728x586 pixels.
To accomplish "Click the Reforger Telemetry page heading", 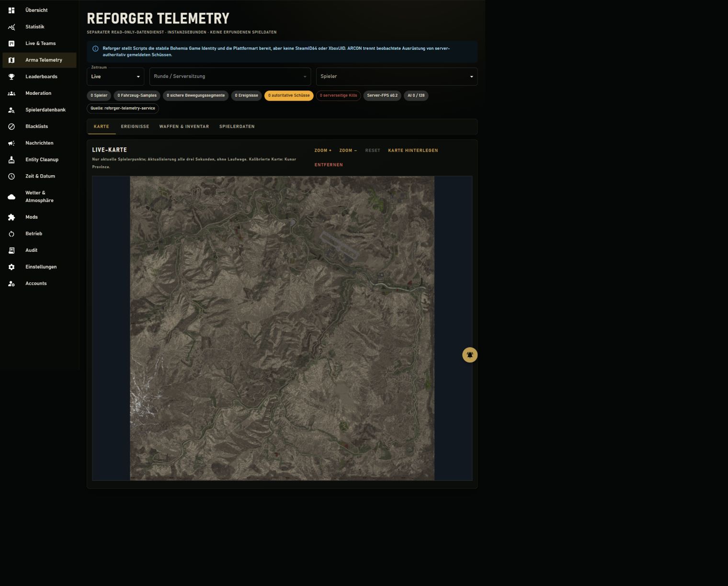I will [x=158, y=18].
